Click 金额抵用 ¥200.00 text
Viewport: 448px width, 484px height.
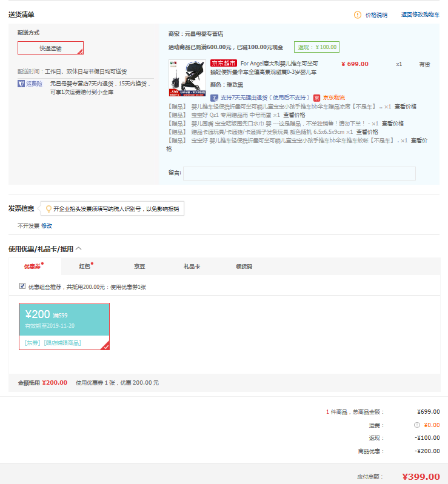click(42, 383)
